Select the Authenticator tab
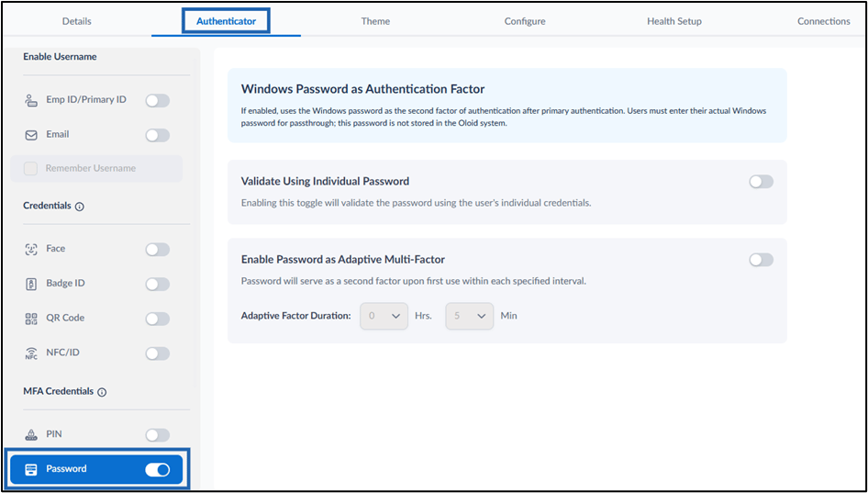The height and width of the screenshot is (493, 868). pyautogui.click(x=226, y=21)
